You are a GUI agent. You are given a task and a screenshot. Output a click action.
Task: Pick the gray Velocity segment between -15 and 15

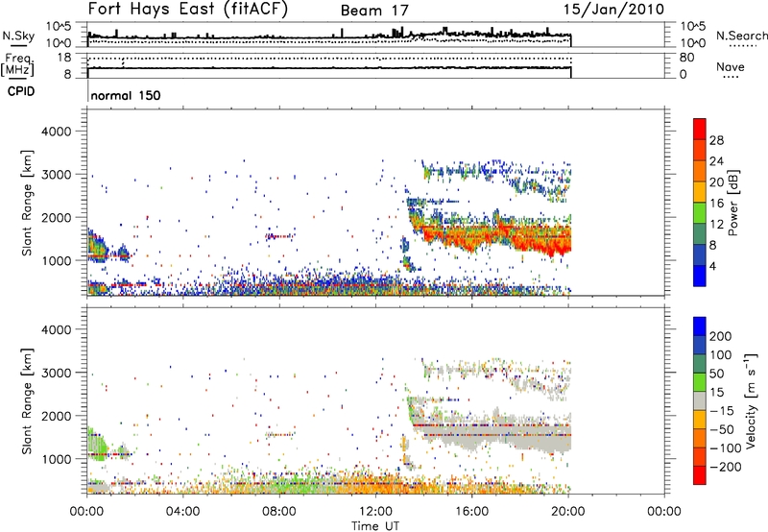pyautogui.click(x=700, y=401)
